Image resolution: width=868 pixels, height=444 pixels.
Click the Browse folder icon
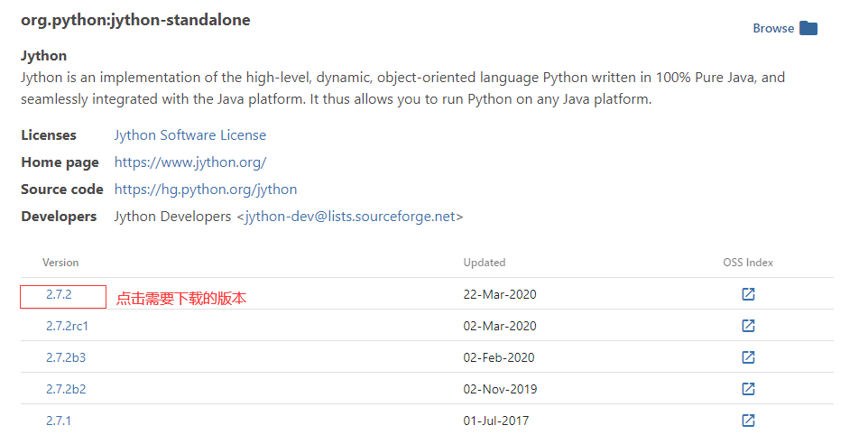pyautogui.click(x=808, y=28)
